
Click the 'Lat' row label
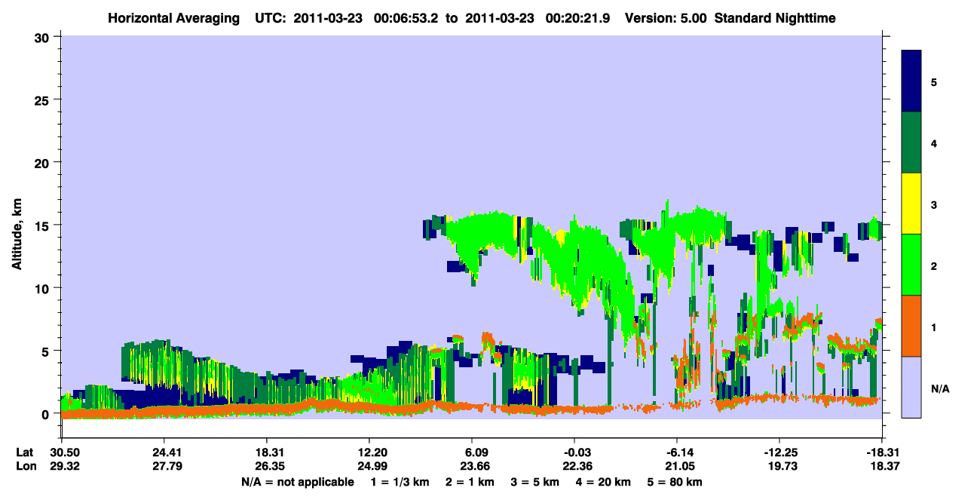pos(25,452)
